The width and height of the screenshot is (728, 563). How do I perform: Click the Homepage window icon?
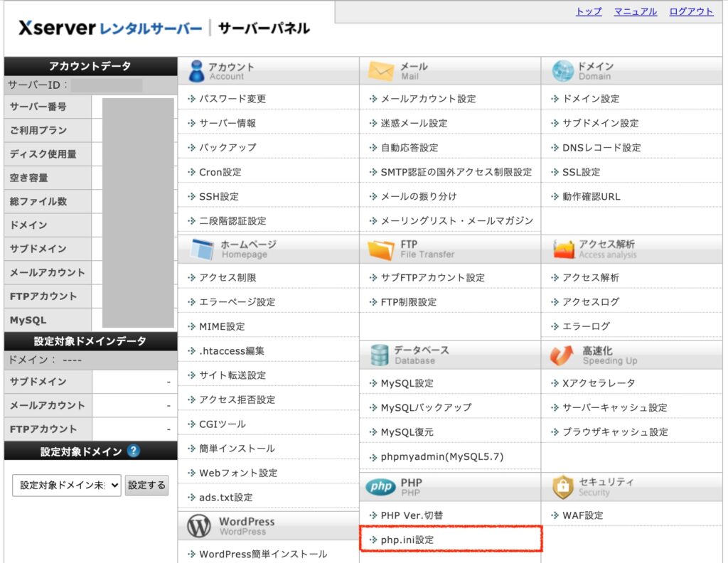(x=203, y=250)
